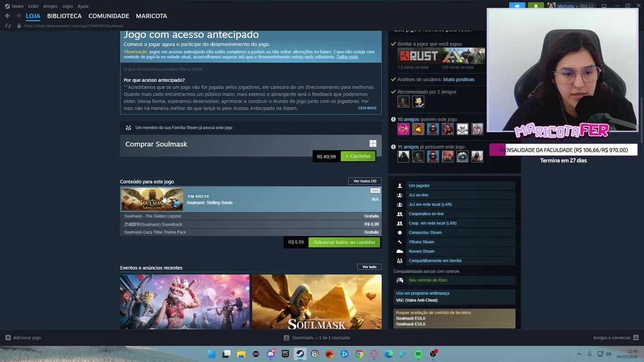Click the family icon beside Família Steam notice

click(x=128, y=128)
